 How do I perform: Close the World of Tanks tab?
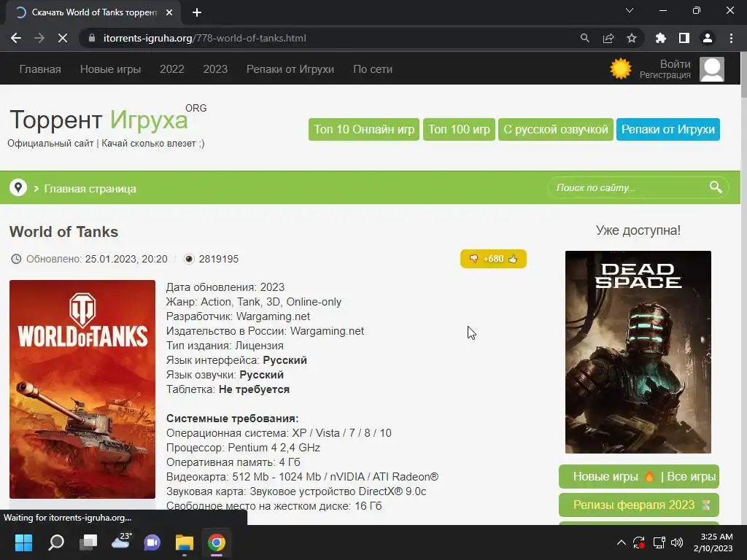pos(169,12)
